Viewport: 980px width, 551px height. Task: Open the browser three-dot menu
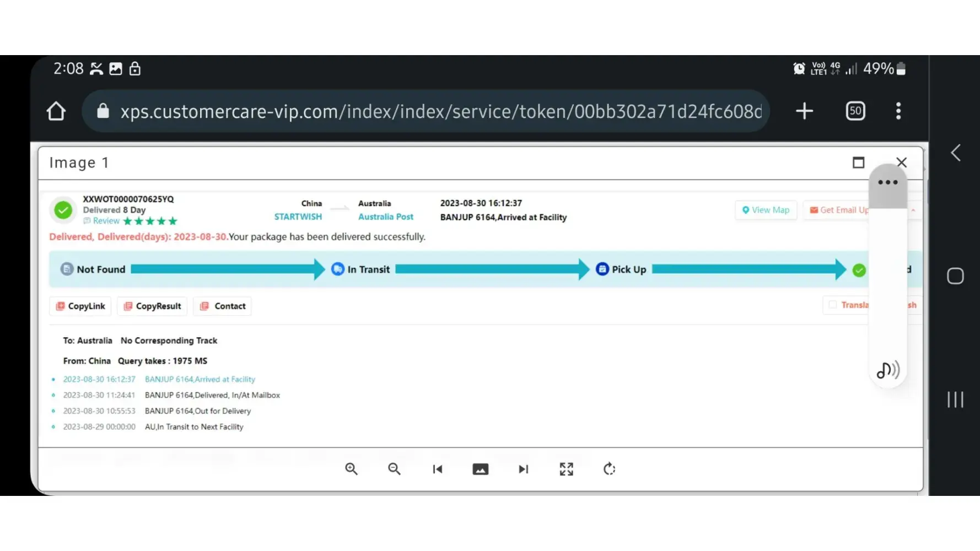coord(898,111)
